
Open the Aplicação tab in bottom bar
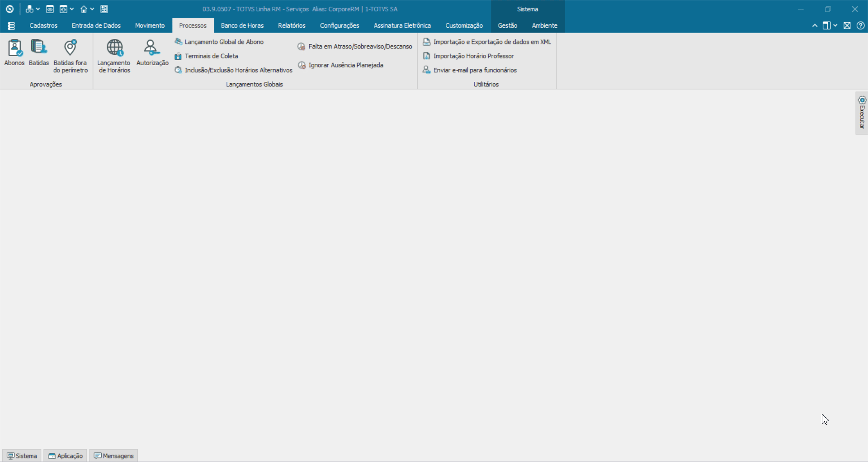(66, 456)
